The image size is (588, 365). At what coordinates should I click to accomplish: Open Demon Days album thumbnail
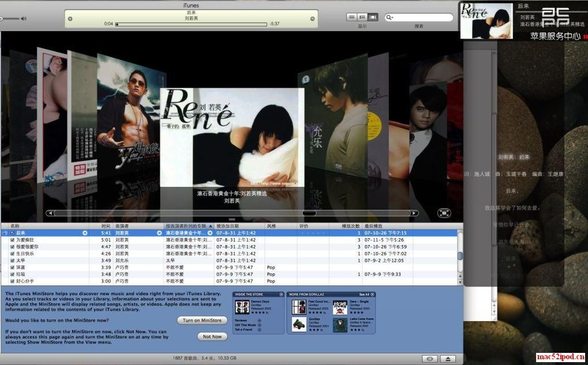[x=242, y=307]
